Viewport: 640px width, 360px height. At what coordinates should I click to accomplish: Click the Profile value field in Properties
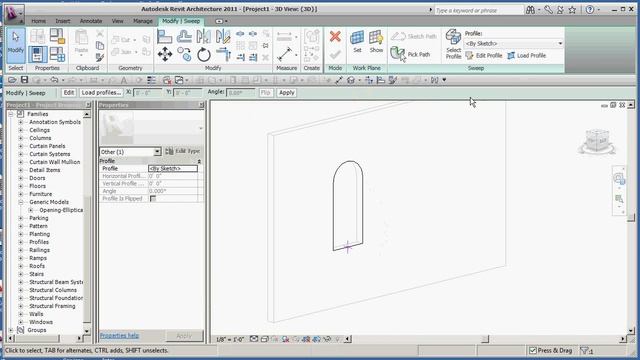pos(173,169)
